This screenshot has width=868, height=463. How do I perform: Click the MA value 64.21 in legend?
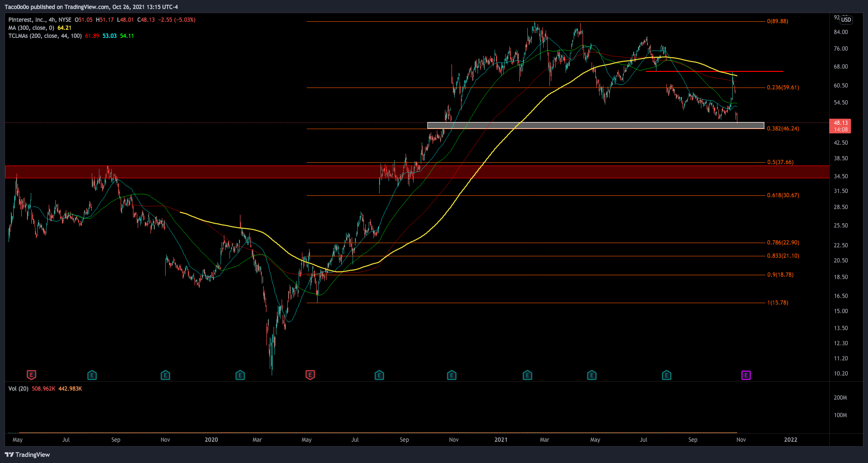coord(64,28)
